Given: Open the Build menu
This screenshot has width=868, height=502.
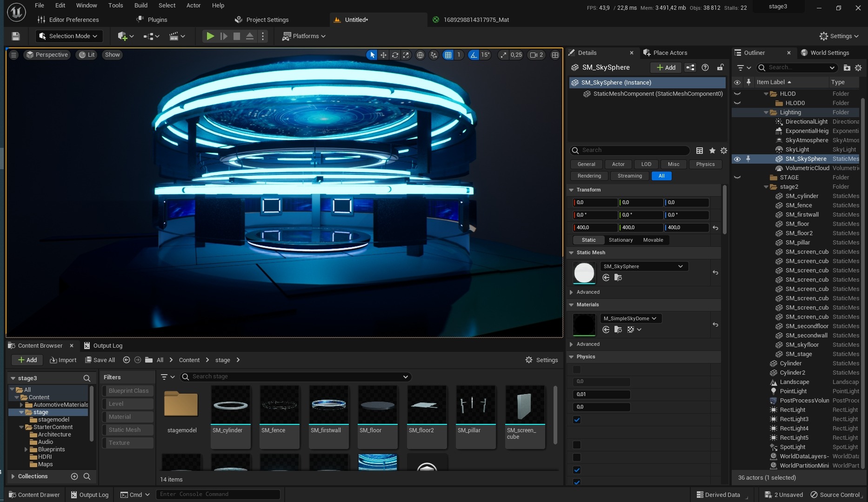Looking at the screenshot, I should coord(140,6).
